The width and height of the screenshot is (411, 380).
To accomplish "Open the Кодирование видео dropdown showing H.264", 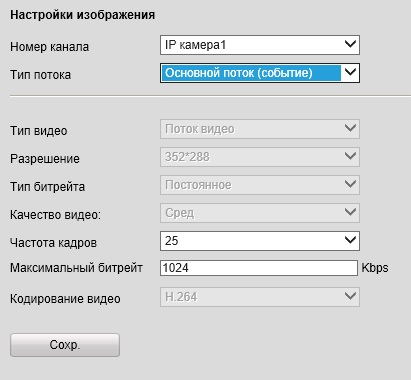I will click(x=260, y=297).
